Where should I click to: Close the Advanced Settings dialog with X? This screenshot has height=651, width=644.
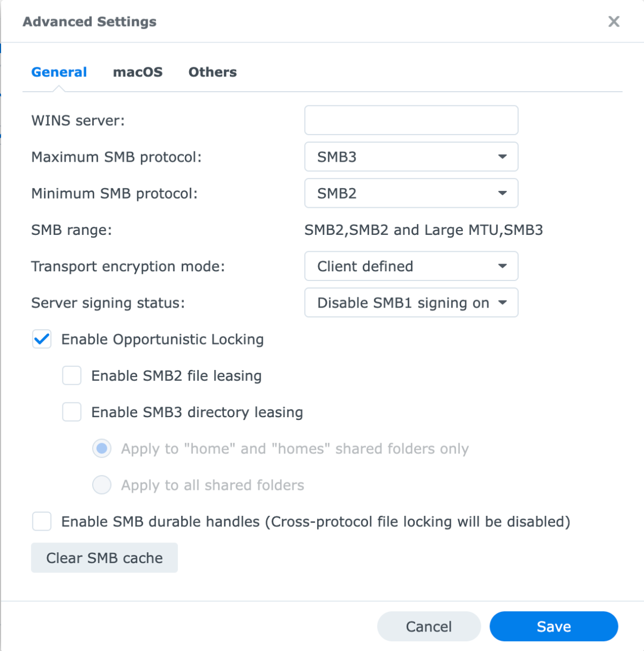pyautogui.click(x=614, y=22)
